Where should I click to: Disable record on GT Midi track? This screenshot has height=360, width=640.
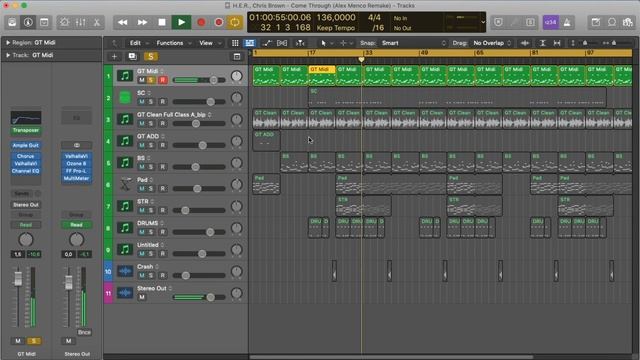162,80
